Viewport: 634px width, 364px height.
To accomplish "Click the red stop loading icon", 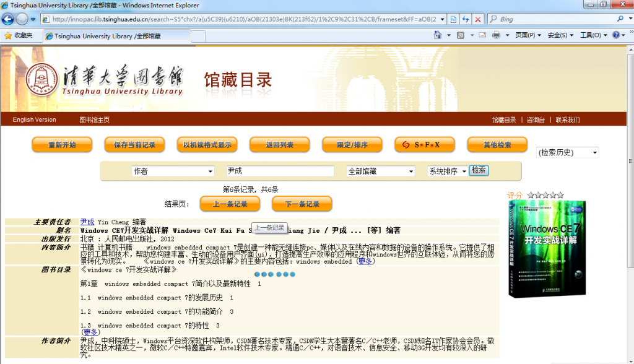I will pos(478,19).
